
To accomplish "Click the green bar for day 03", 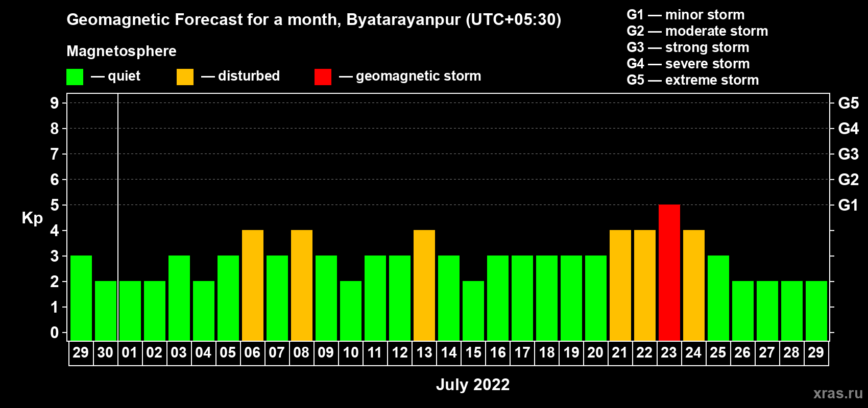I will click(179, 298).
